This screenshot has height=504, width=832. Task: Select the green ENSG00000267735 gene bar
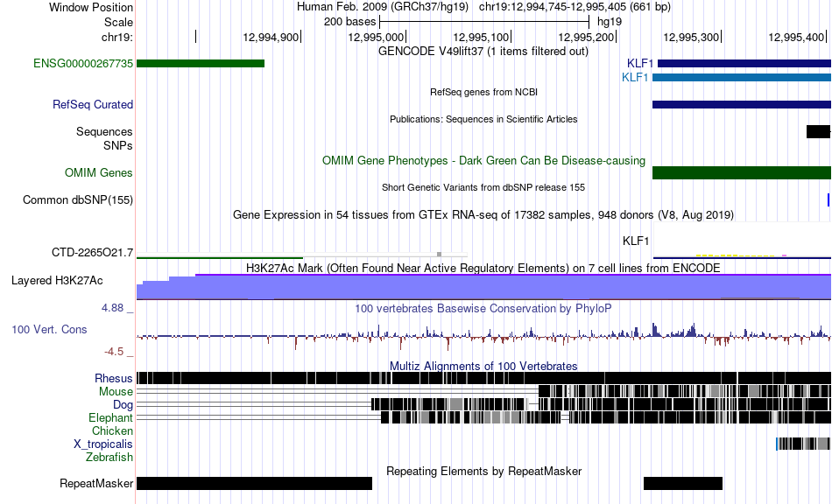pyautogui.click(x=201, y=64)
